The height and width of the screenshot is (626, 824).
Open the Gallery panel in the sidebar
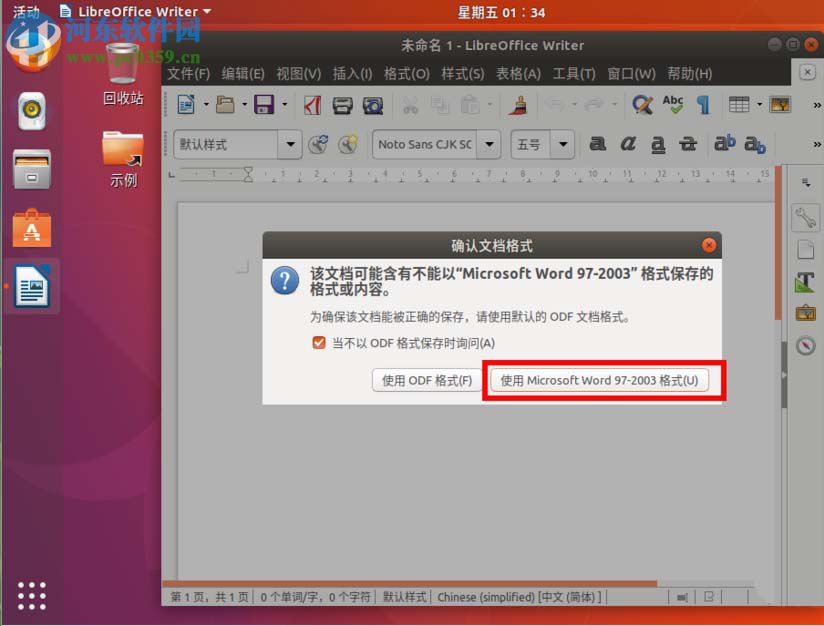click(x=805, y=312)
